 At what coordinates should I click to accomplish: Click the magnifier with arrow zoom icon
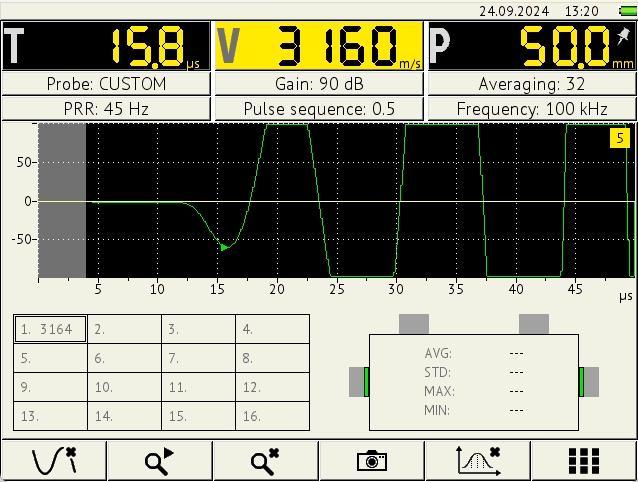pyautogui.click(x=159, y=460)
